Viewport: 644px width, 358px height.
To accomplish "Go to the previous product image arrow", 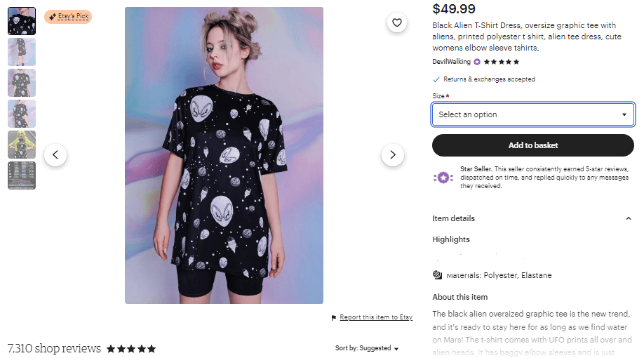I will coord(55,155).
